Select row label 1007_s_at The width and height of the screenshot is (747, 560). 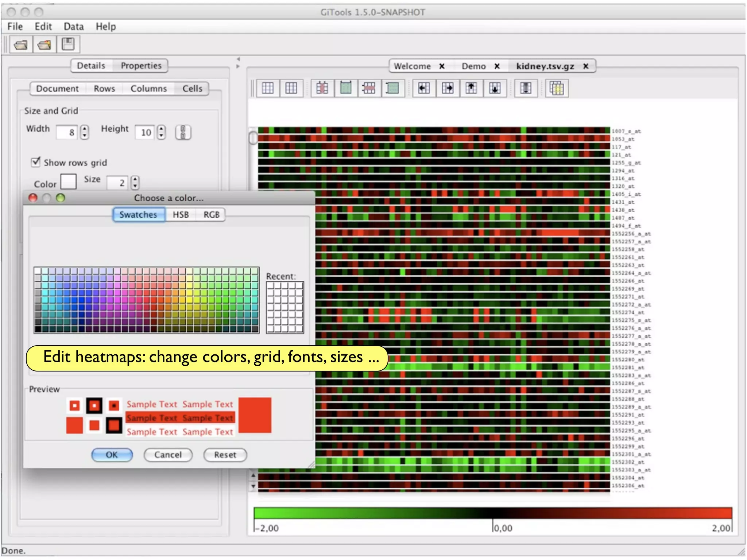[626, 131]
